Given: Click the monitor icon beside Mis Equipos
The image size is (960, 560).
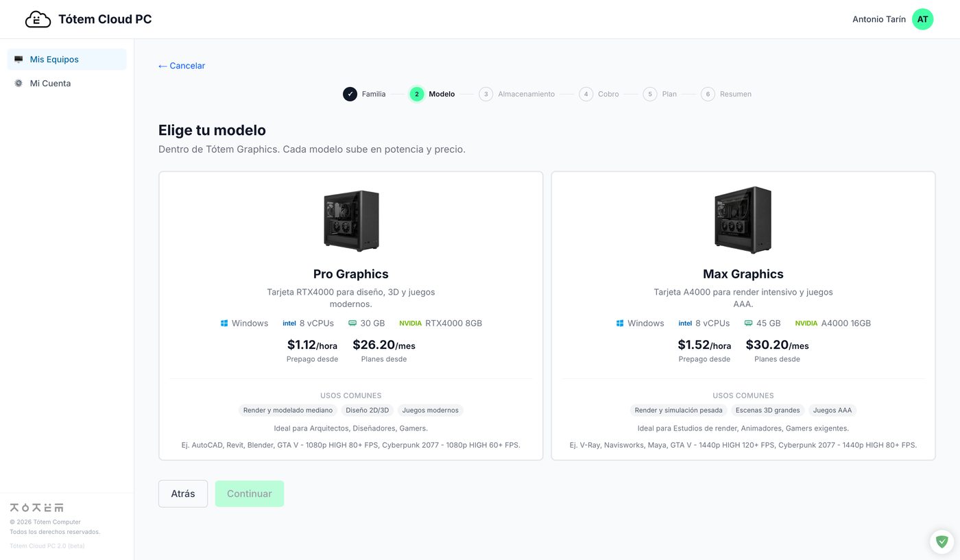Looking at the screenshot, I should [19, 60].
